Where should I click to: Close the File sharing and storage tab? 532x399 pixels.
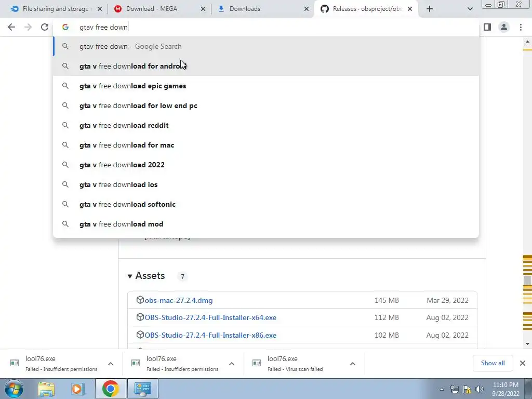click(100, 9)
